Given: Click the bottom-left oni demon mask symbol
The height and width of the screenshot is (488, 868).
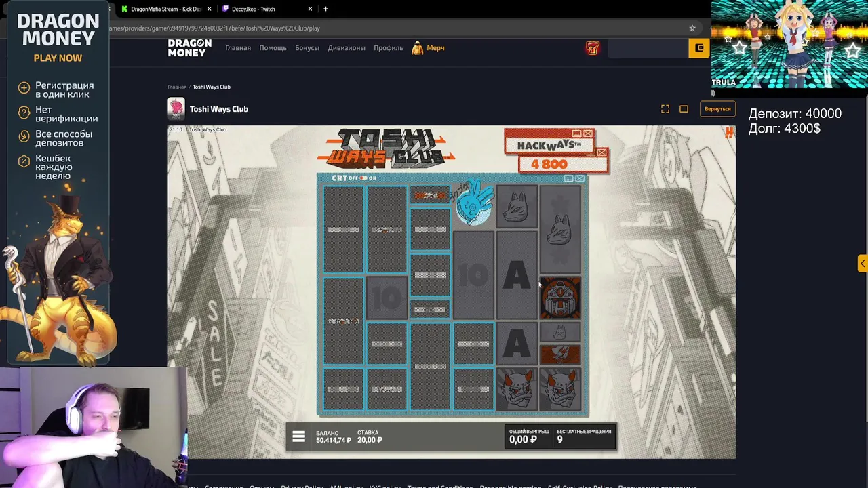Looking at the screenshot, I should click(517, 389).
